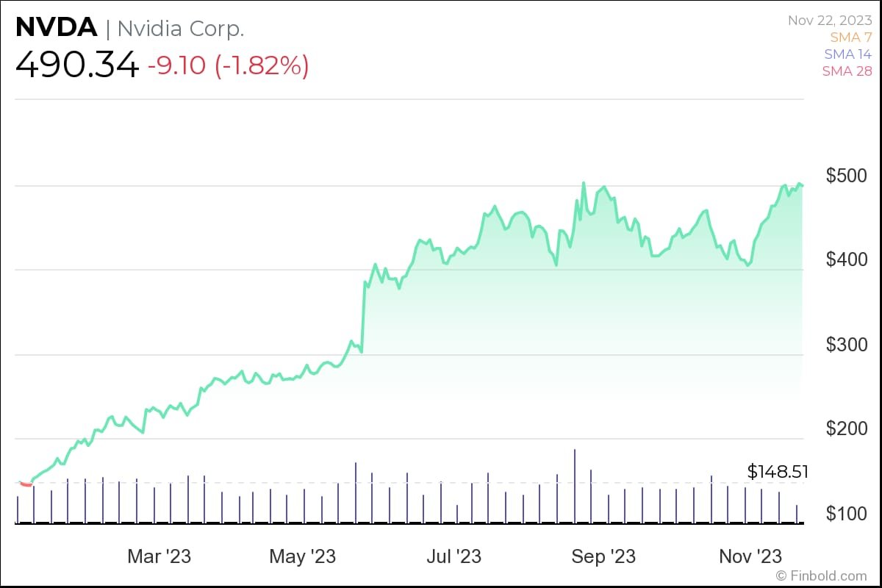Select the Nov '23 axis label
The image size is (882, 588).
750,556
